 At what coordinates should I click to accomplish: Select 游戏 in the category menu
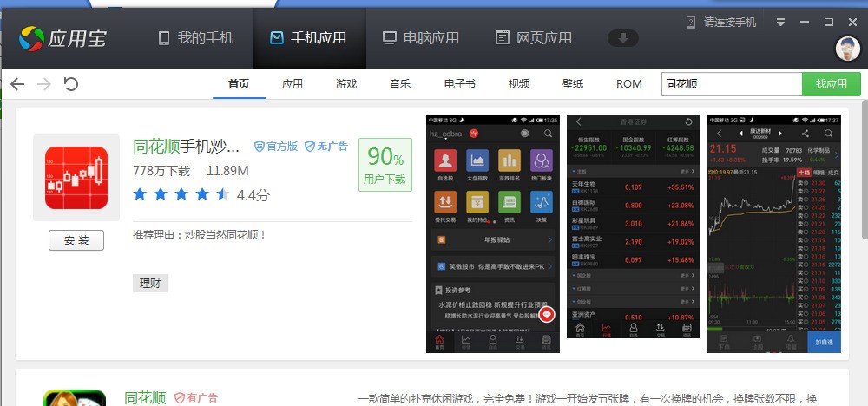point(346,84)
